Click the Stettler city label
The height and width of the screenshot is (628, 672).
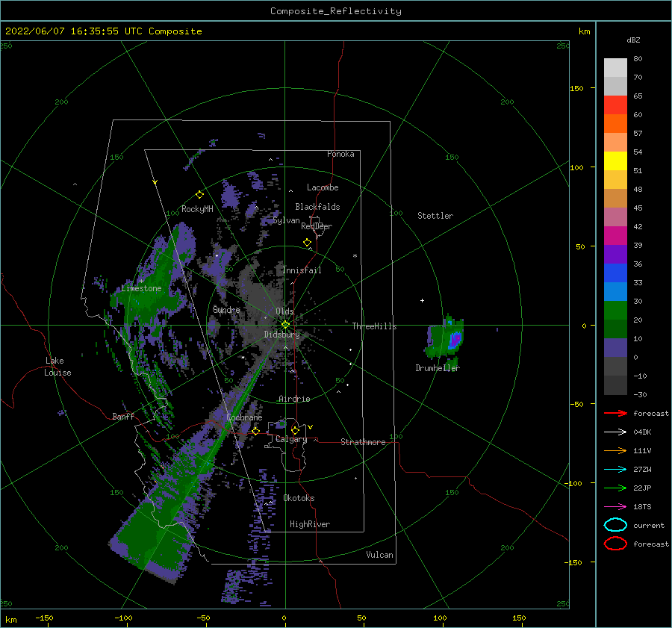tap(435, 216)
